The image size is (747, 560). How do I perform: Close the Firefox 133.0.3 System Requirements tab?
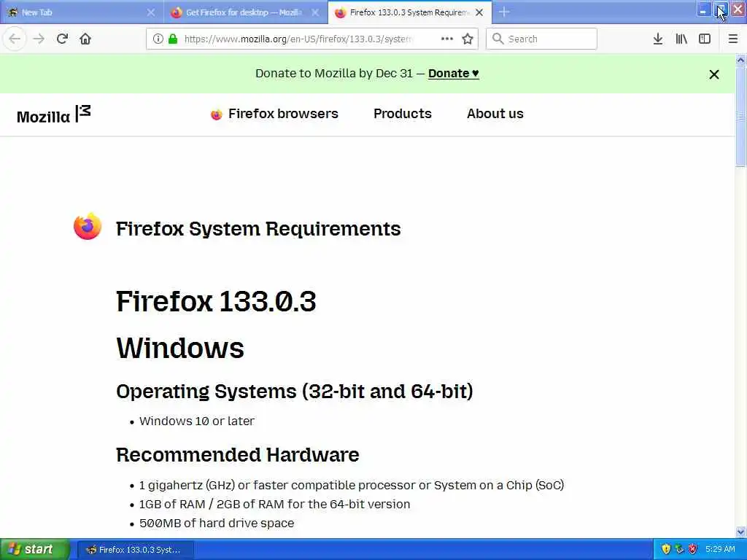point(480,12)
